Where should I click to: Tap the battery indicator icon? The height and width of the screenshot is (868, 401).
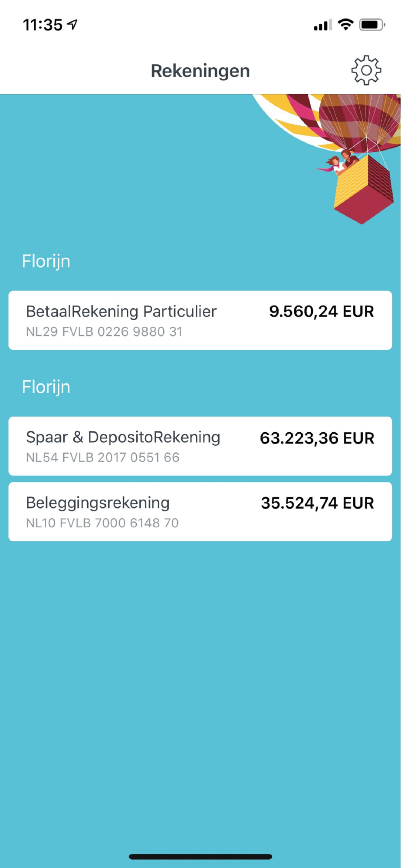tap(371, 25)
